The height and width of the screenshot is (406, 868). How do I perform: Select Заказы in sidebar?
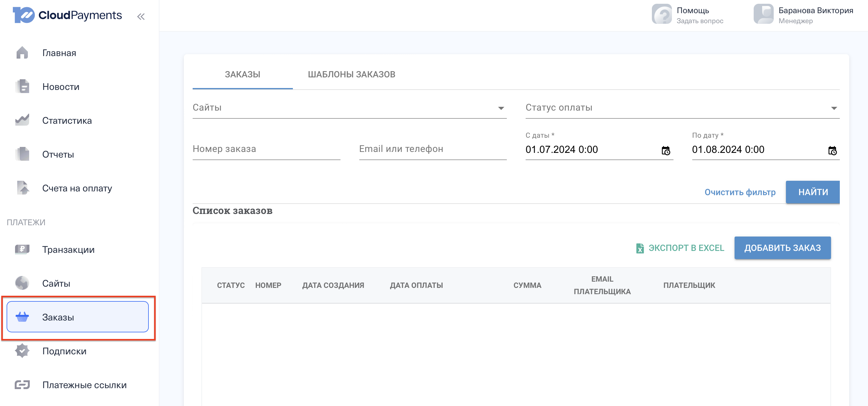click(77, 317)
